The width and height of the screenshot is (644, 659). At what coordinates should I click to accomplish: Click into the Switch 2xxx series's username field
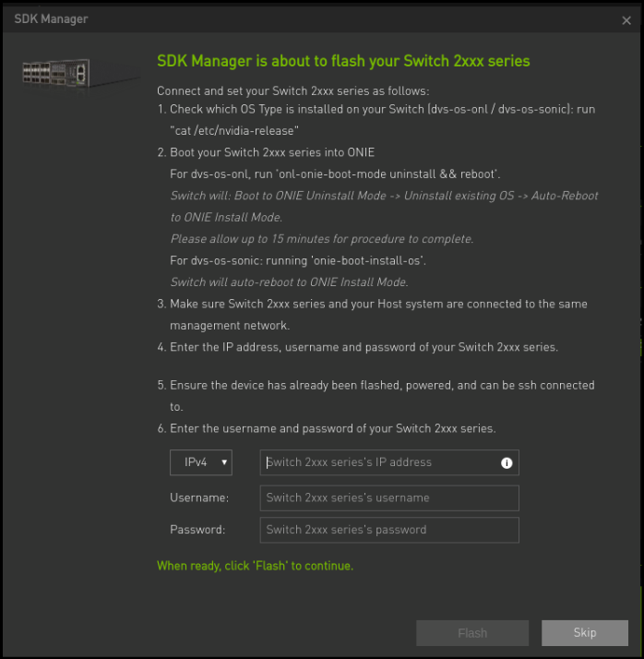(389, 498)
